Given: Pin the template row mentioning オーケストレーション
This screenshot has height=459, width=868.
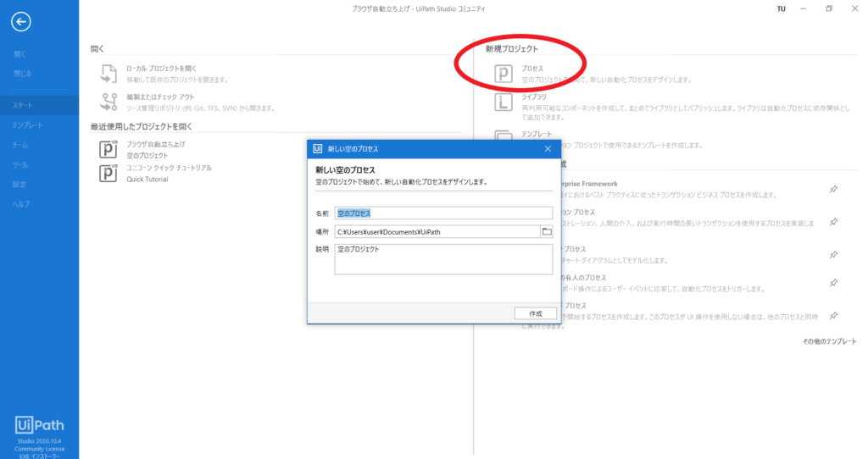Looking at the screenshot, I should click(833, 222).
